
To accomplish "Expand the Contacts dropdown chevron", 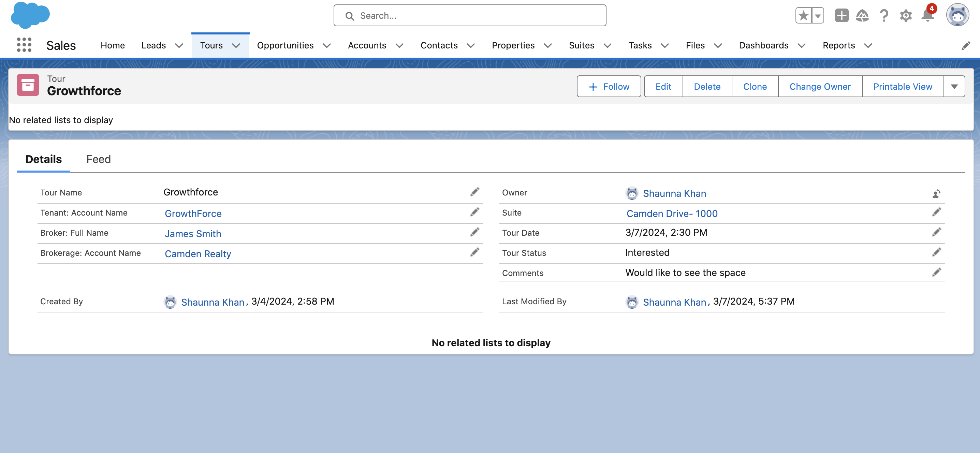I will [471, 46].
